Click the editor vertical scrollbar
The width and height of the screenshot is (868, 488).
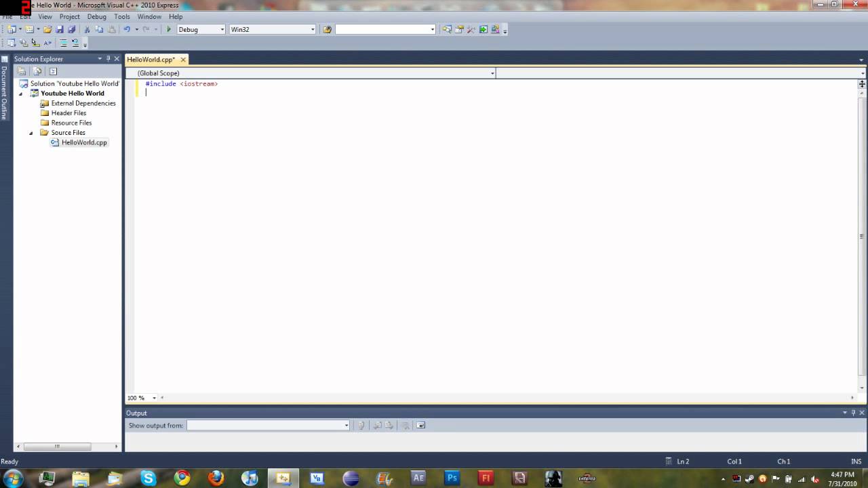(862, 236)
